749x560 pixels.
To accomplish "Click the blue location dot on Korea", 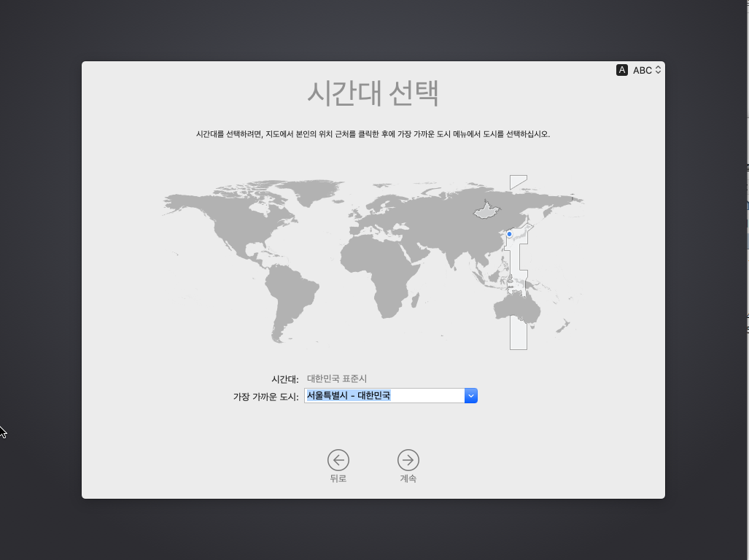I will click(509, 234).
